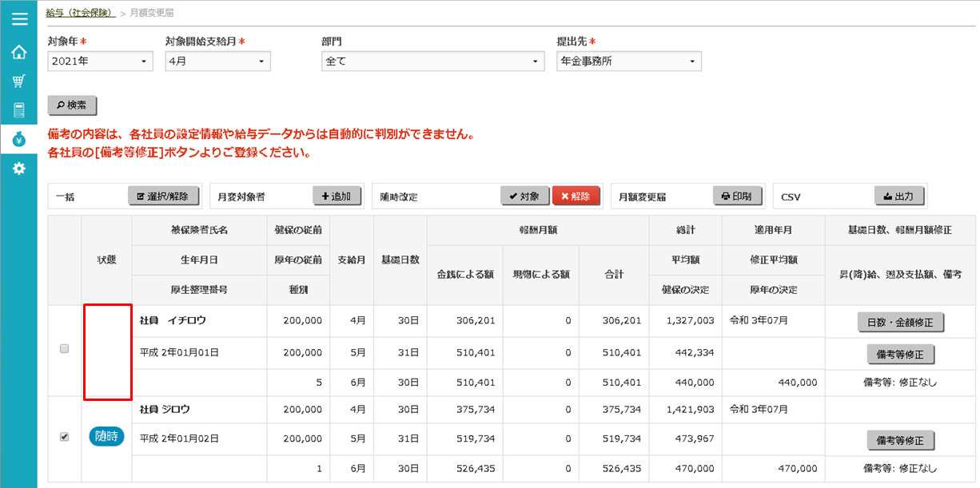This screenshot has height=488, width=980.
Task: Click the 印刷 print button
Action: [735, 196]
